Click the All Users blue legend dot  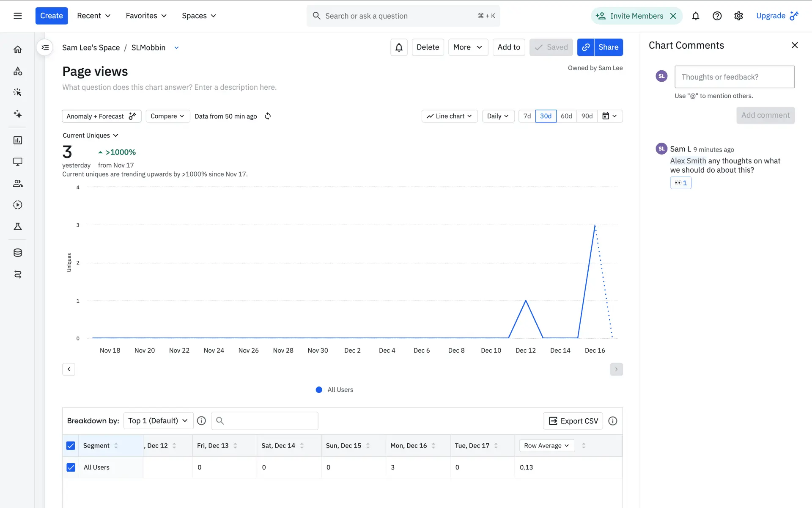(x=319, y=390)
